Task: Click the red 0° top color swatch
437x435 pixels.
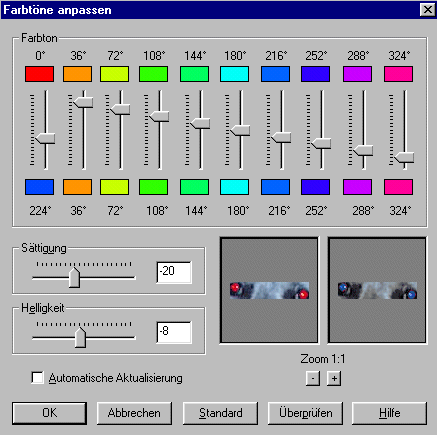Action: click(x=39, y=74)
